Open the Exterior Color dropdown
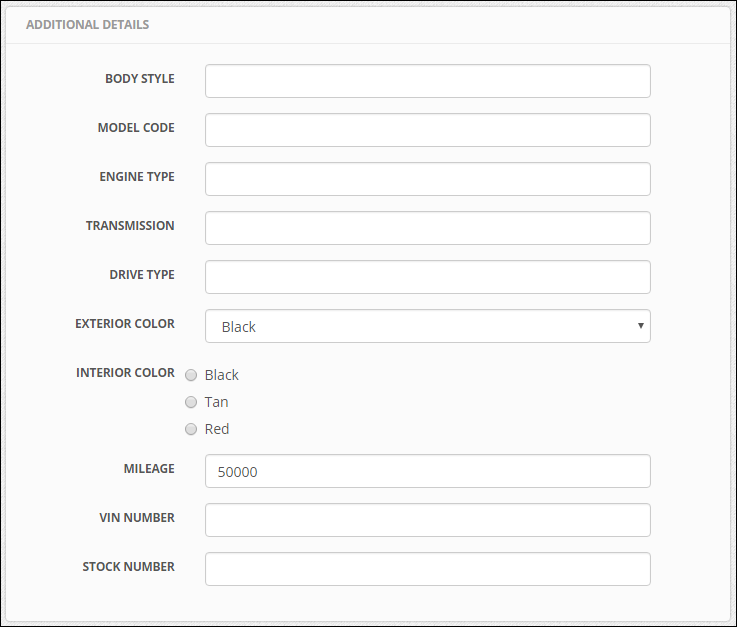This screenshot has height=627, width=737. pos(428,326)
